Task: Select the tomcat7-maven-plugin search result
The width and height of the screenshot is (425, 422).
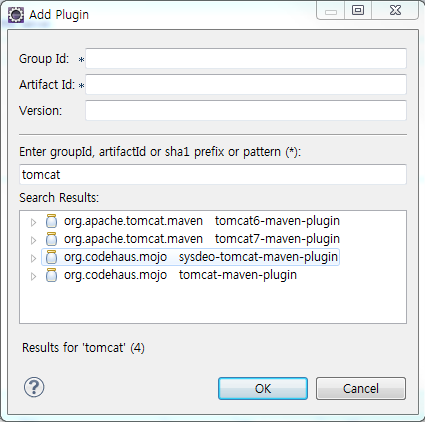Action: pyautogui.click(x=202, y=239)
